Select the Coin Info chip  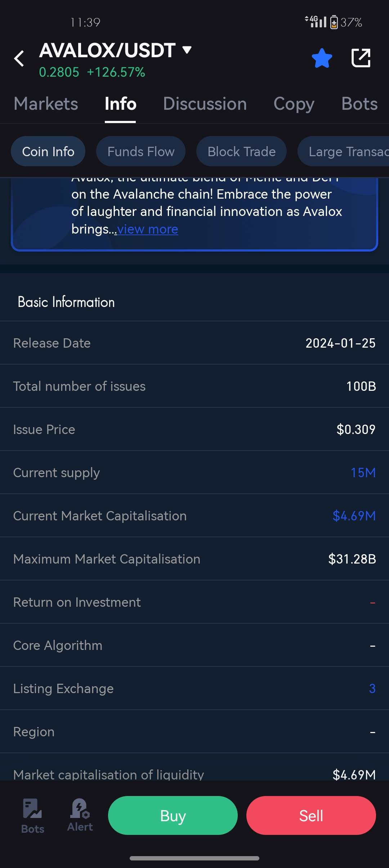tap(48, 152)
